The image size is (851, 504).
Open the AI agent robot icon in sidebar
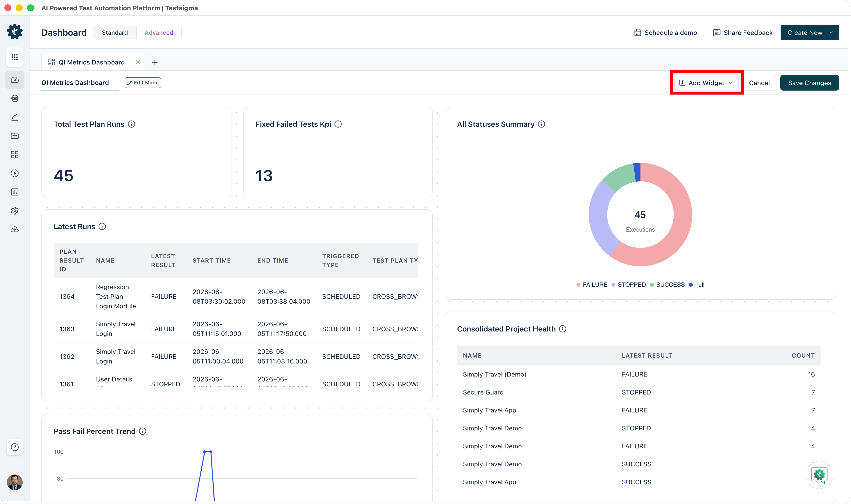[15, 98]
